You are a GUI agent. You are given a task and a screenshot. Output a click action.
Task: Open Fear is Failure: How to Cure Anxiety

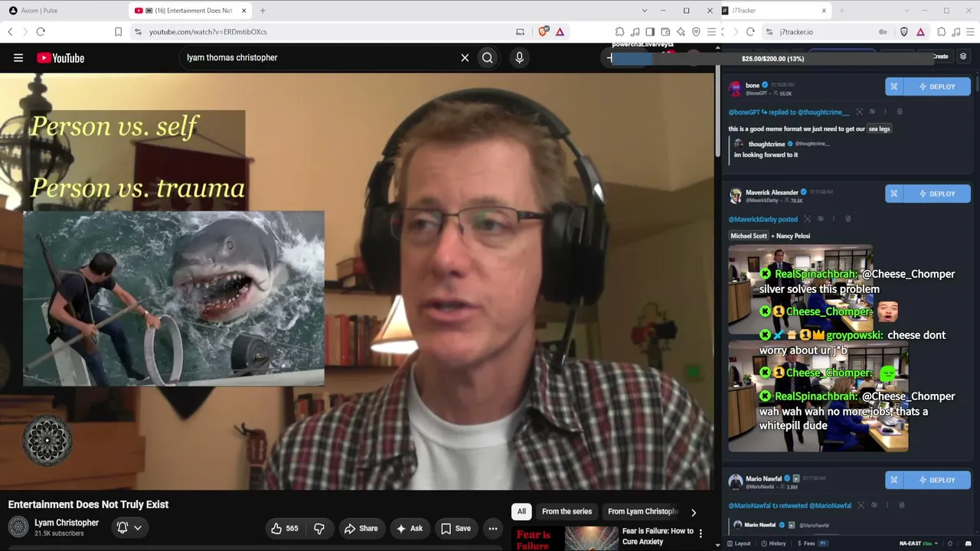pos(658,536)
